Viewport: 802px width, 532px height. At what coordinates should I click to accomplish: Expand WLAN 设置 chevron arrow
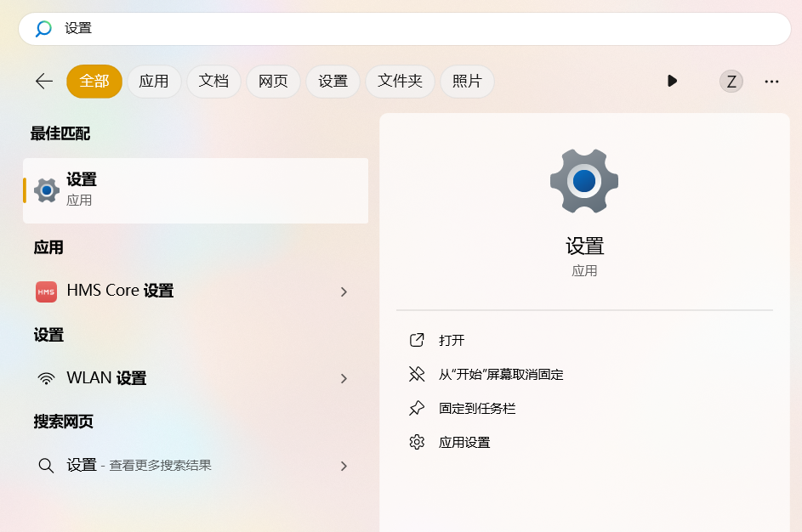click(x=344, y=378)
